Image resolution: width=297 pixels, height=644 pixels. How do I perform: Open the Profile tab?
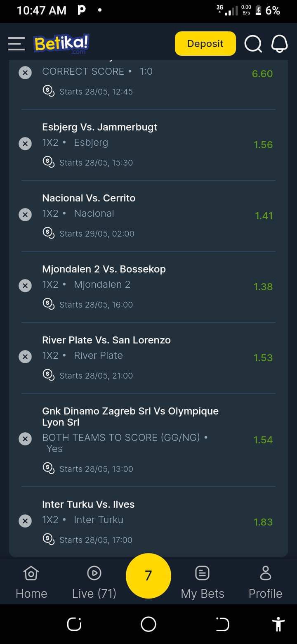(x=265, y=583)
